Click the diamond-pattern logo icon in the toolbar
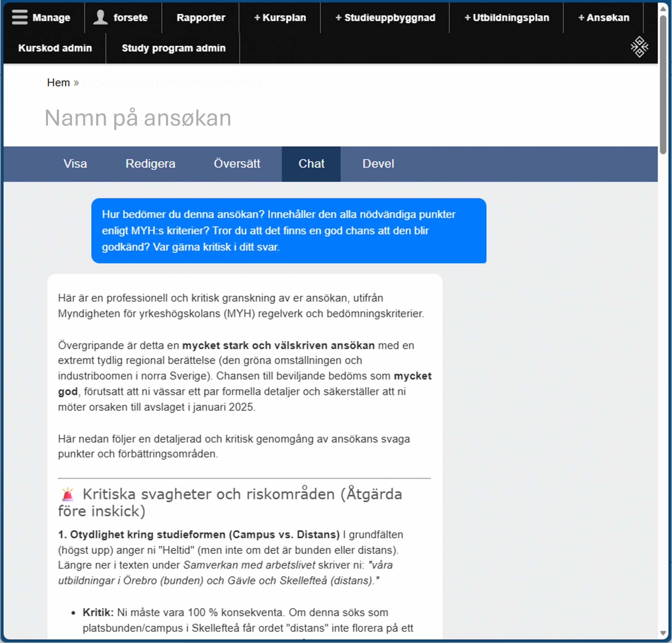672x643 pixels. tap(639, 47)
